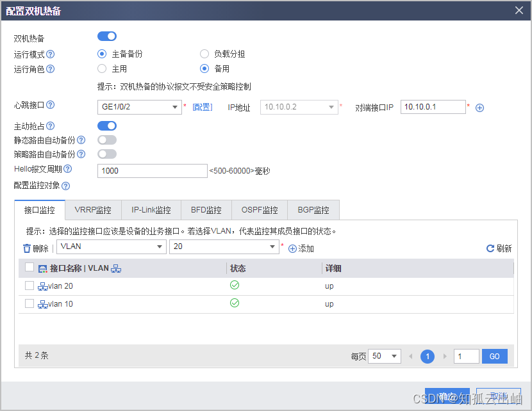Go to next page arrow
Screen dimensions: 532x411
point(445,356)
